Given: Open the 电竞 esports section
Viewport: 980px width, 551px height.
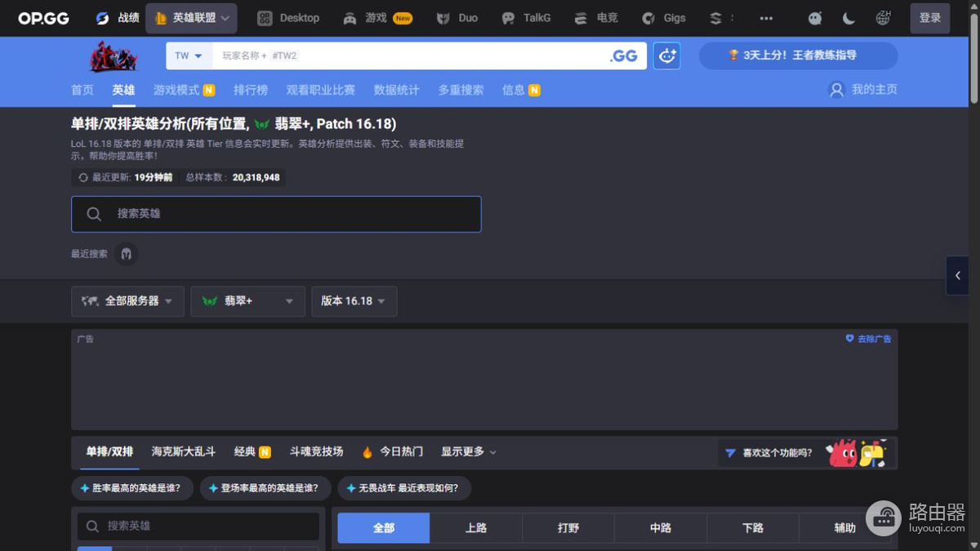Looking at the screenshot, I should (595, 18).
